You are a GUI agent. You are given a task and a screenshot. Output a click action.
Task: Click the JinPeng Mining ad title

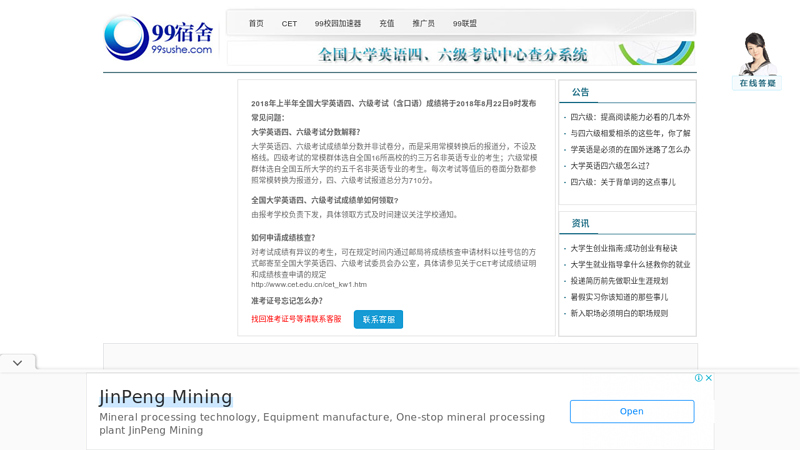(x=166, y=397)
